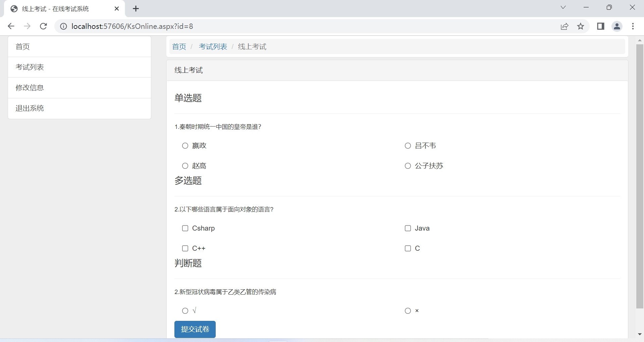Go back using the browser back arrow
Viewport: 644px width, 342px height.
[11, 26]
